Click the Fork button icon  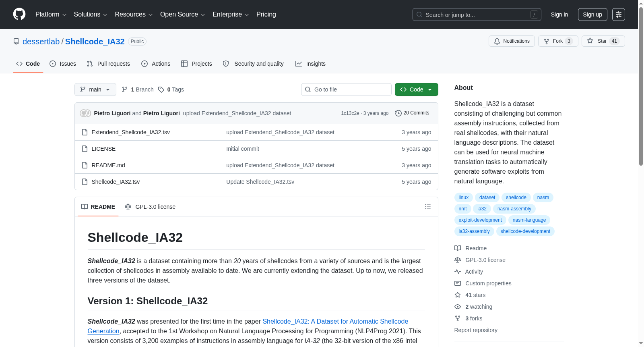pos(547,41)
